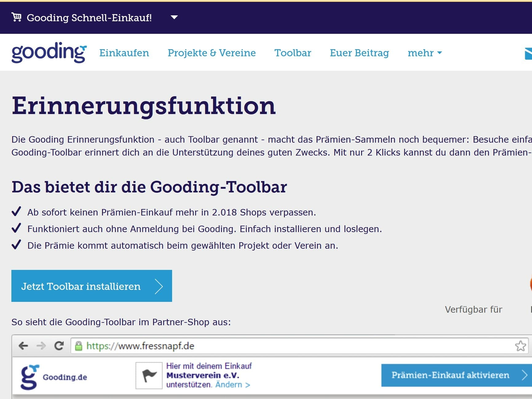Click the Gooding.de text in toolbar preview

point(65,377)
